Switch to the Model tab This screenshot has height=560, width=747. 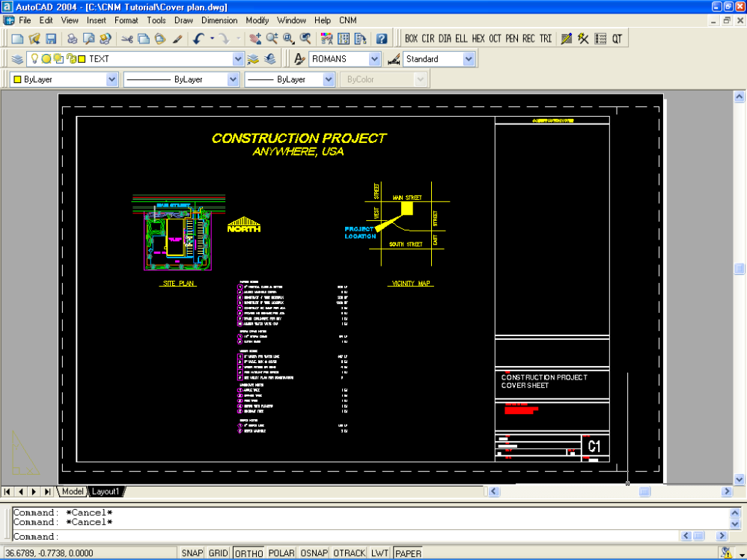tap(73, 491)
